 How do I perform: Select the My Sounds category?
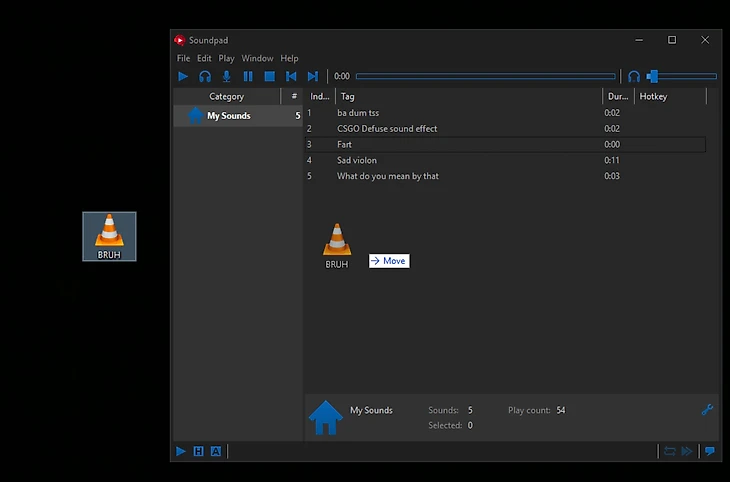[x=228, y=116]
